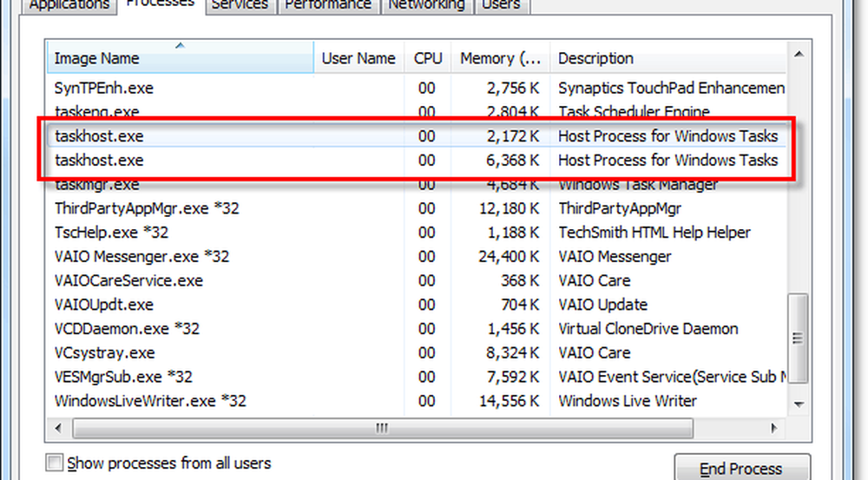The image size is (868, 480).
Task: Click the horizontal scrollbar thumb
Action: click(382, 429)
